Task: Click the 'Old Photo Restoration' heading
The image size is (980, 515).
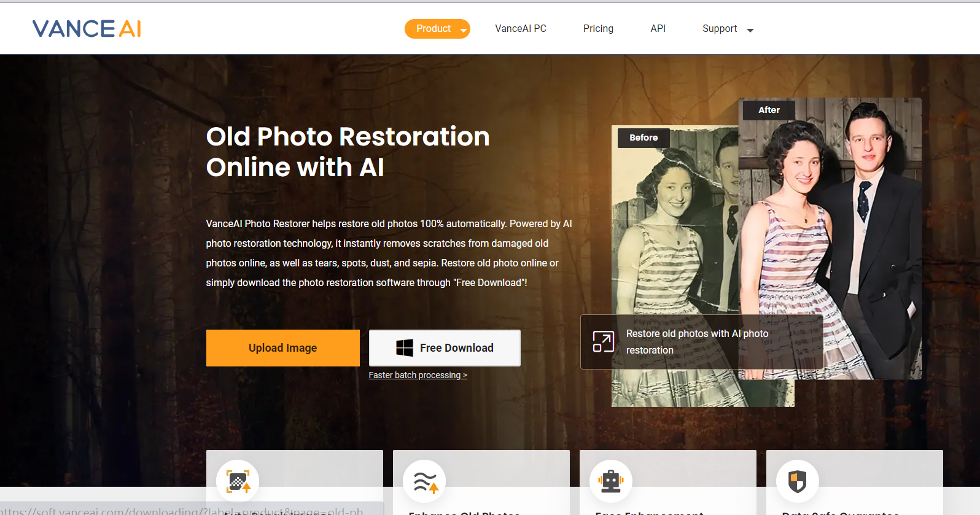Action: point(348,152)
